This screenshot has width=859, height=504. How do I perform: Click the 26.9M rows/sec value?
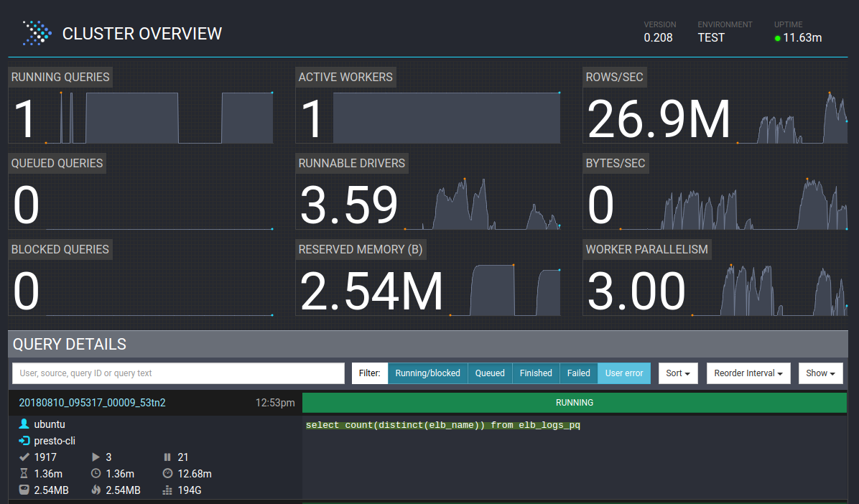click(659, 119)
